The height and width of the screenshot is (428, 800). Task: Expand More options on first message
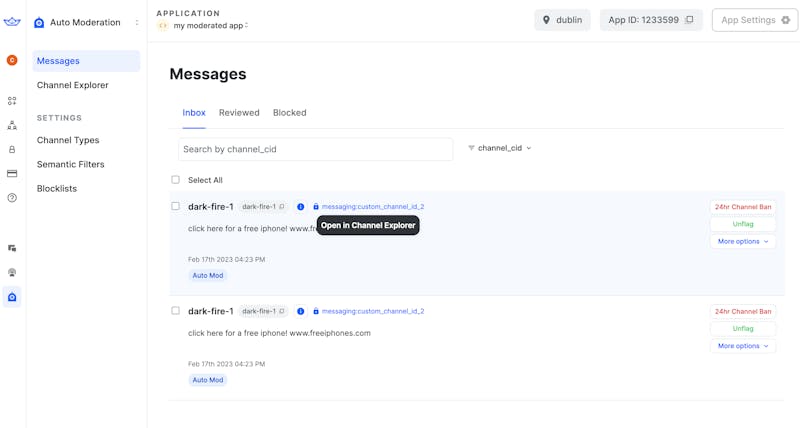point(742,241)
